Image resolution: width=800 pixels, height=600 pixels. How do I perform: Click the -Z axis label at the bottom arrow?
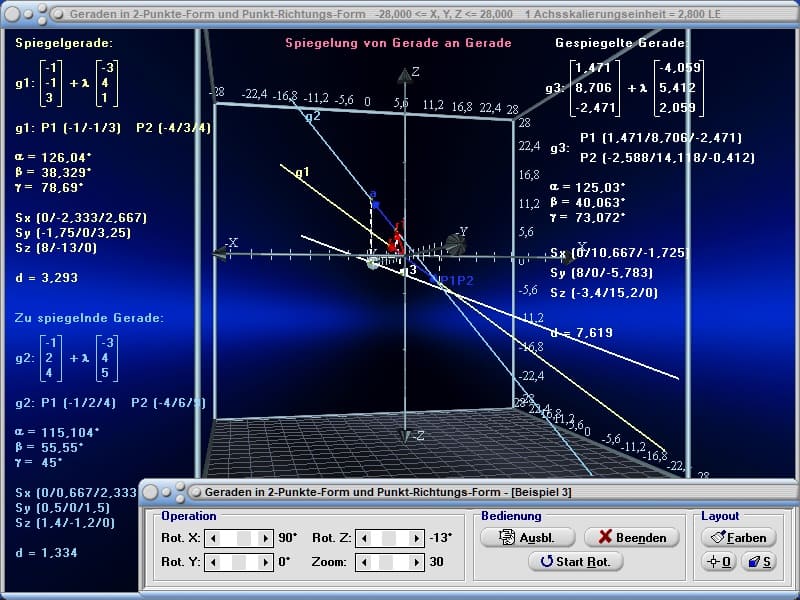[418, 436]
